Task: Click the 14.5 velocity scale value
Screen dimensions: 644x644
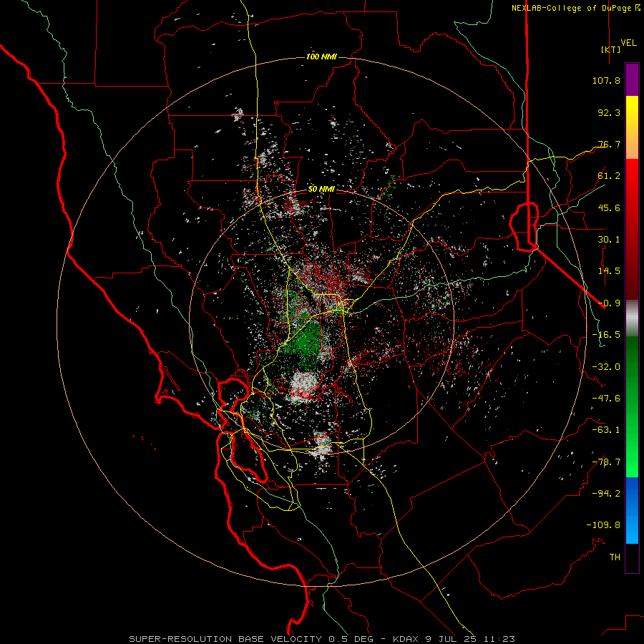Action: coord(609,271)
